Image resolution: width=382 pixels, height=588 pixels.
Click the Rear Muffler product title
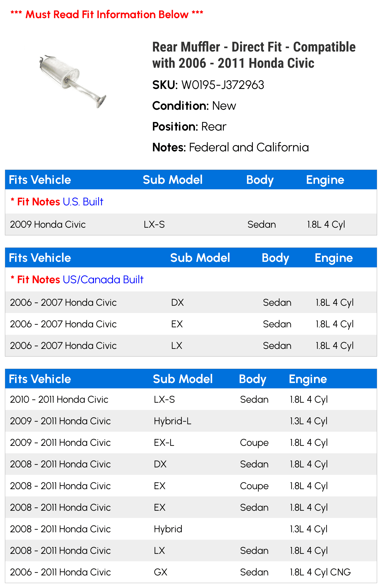point(254,55)
